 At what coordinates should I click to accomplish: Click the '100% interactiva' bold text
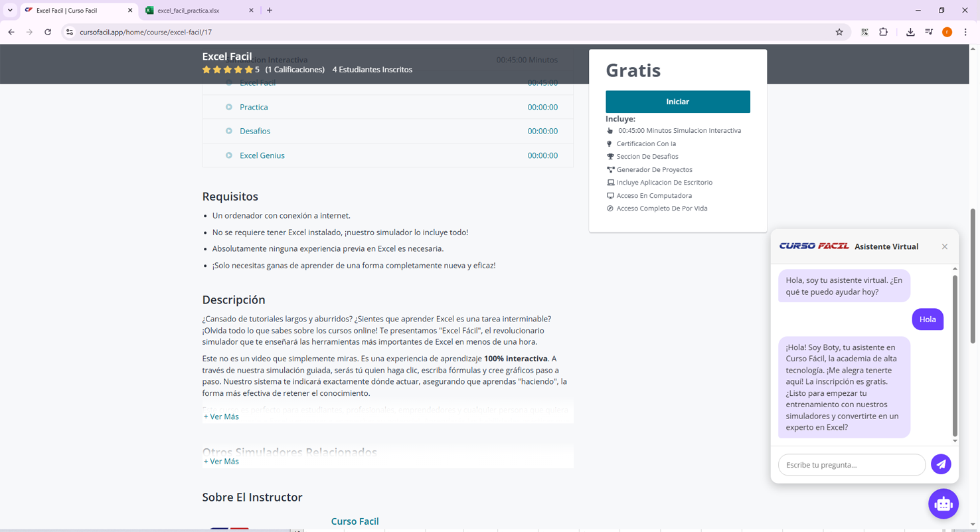[x=516, y=359]
